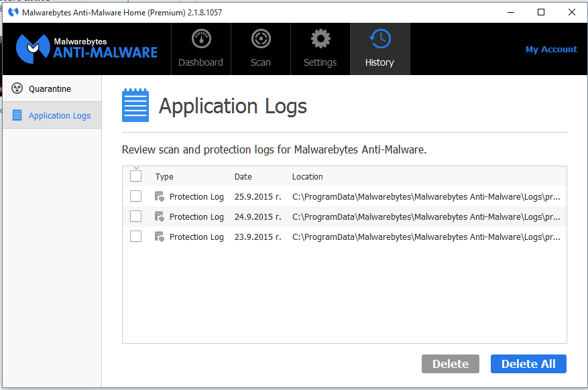Click the log path of the 24.9.2015 entry
The height and width of the screenshot is (390, 588).
click(x=426, y=217)
